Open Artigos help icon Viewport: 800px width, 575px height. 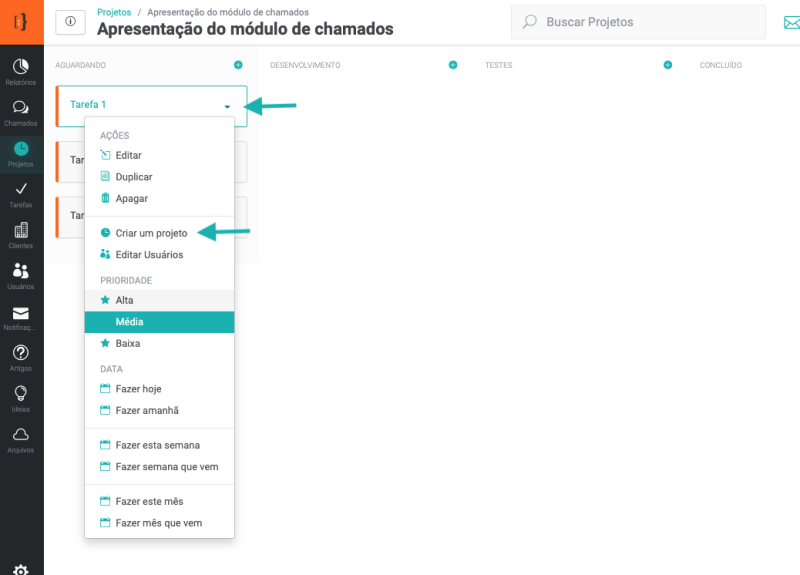click(21, 356)
